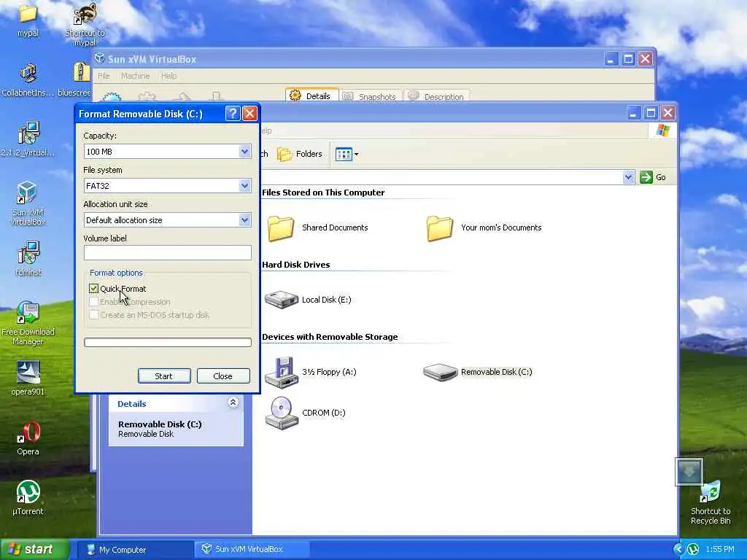Viewport: 747px width, 560px height.
Task: Uncheck the Quick Format checkbox
Action: pos(93,289)
